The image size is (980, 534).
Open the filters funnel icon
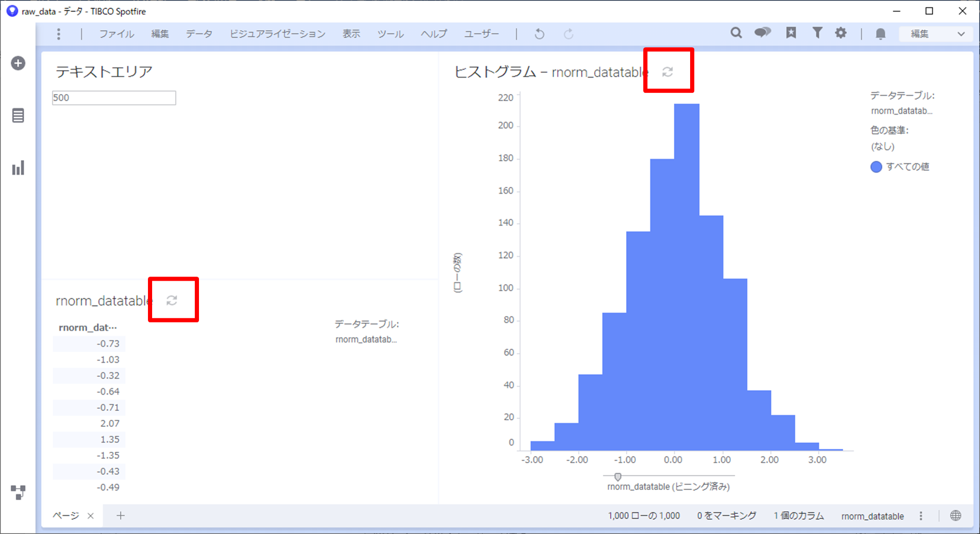817,33
